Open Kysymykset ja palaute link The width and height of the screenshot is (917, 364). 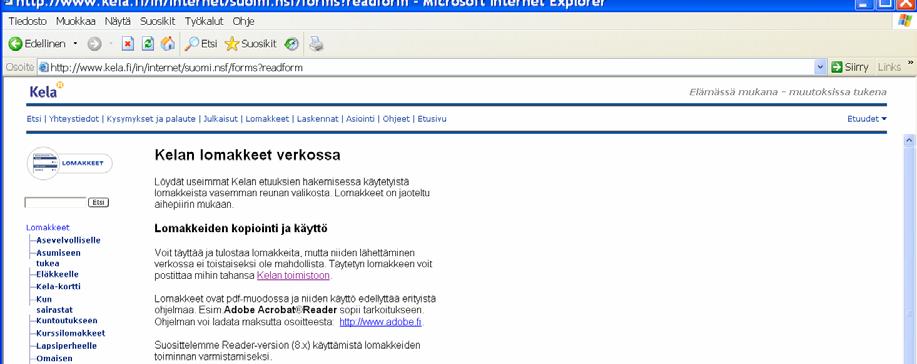click(151, 119)
